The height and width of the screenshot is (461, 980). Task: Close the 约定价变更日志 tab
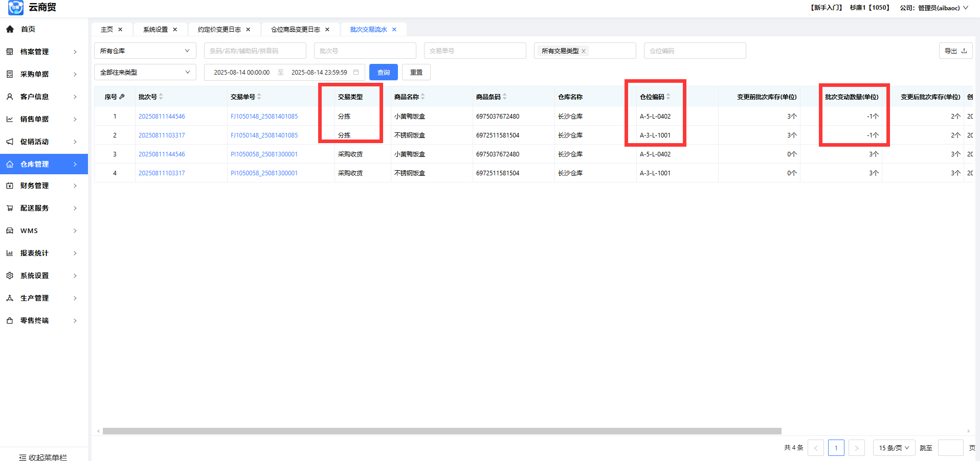(x=248, y=30)
